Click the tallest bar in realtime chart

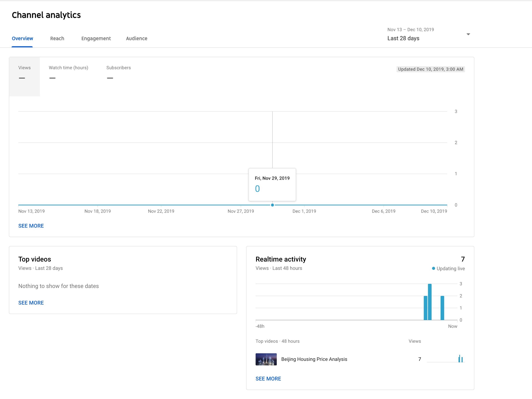(430, 302)
